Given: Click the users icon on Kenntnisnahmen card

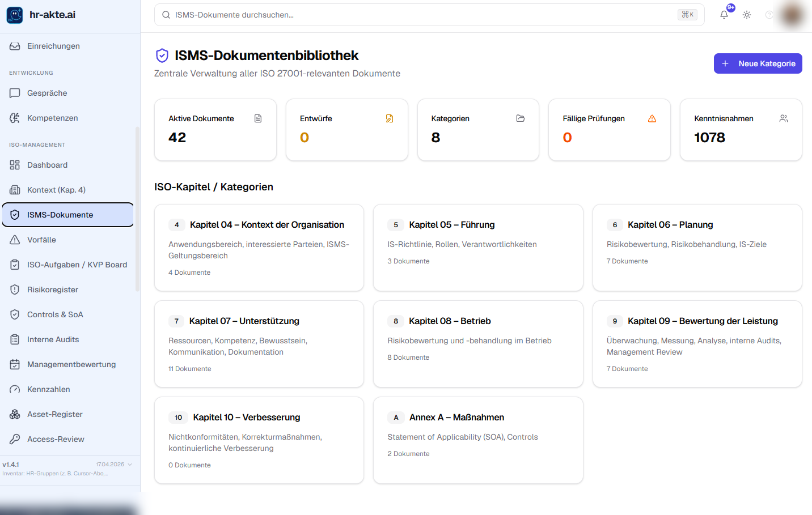Looking at the screenshot, I should 784,118.
